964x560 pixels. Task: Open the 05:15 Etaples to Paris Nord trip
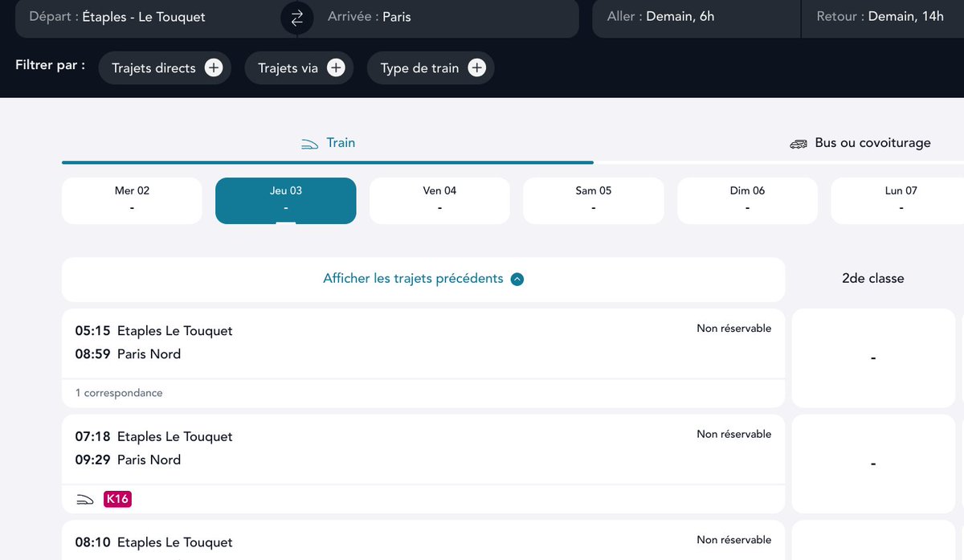coord(423,358)
